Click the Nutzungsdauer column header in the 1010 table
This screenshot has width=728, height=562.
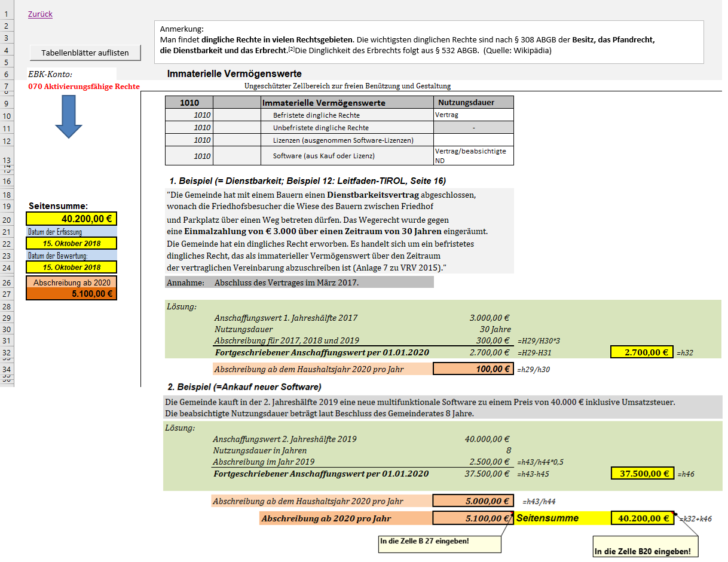pos(475,102)
